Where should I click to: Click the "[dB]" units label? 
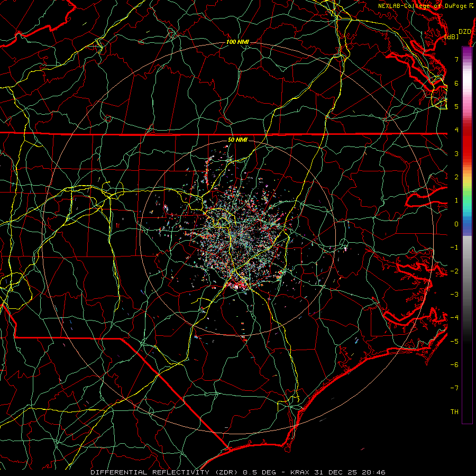click(x=452, y=36)
